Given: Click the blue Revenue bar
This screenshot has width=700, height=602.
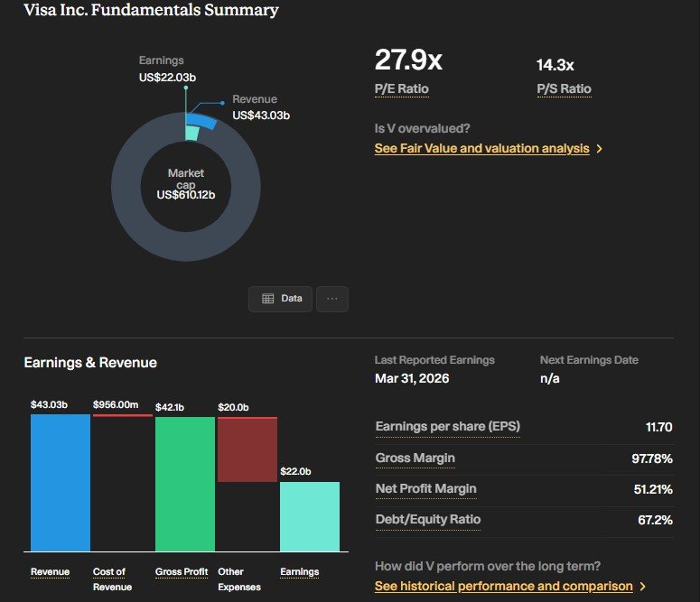Looking at the screenshot, I should (61, 483).
